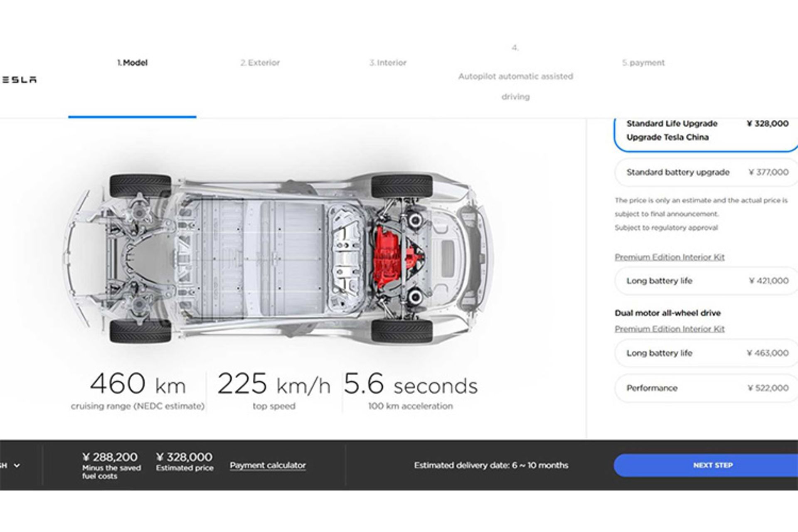The height and width of the screenshot is (532, 798).
Task: Click the Estimated delivery date: 6 ~ 10 months text
Action: pyautogui.click(x=491, y=465)
